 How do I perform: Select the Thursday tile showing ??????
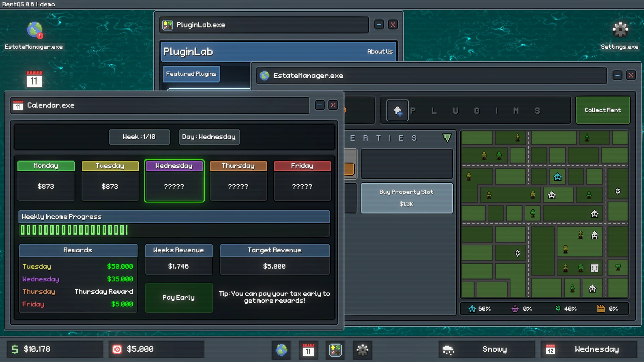[238, 181]
